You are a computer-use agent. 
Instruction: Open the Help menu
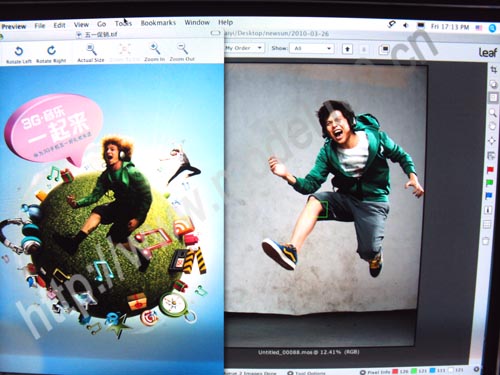pyautogui.click(x=225, y=22)
